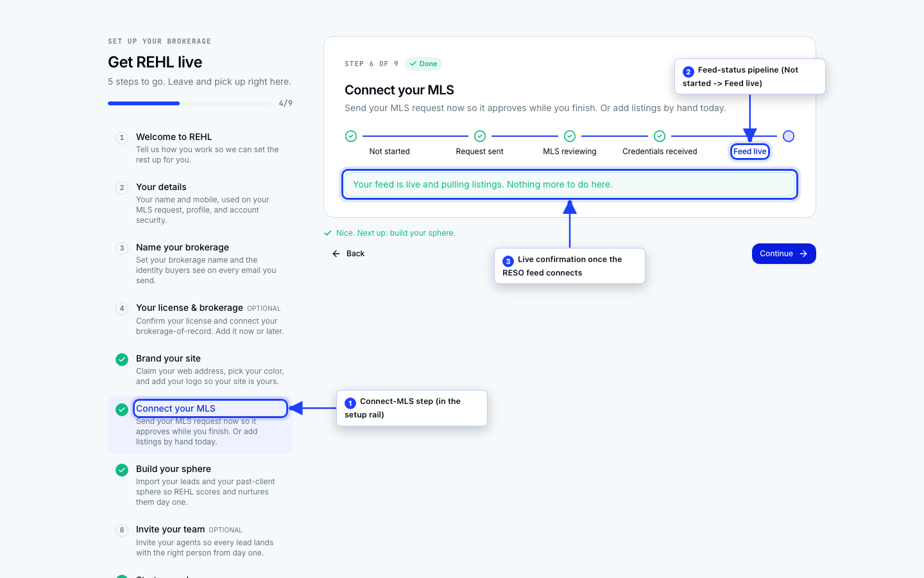Open Your license & brokerage step
924x578 pixels.
[200, 319]
